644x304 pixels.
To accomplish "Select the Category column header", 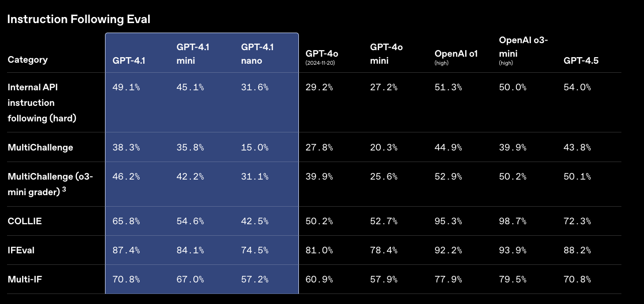I will point(28,60).
